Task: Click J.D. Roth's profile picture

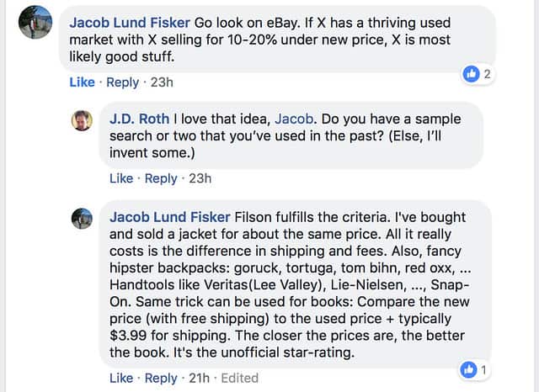Action: pyautogui.click(x=82, y=120)
